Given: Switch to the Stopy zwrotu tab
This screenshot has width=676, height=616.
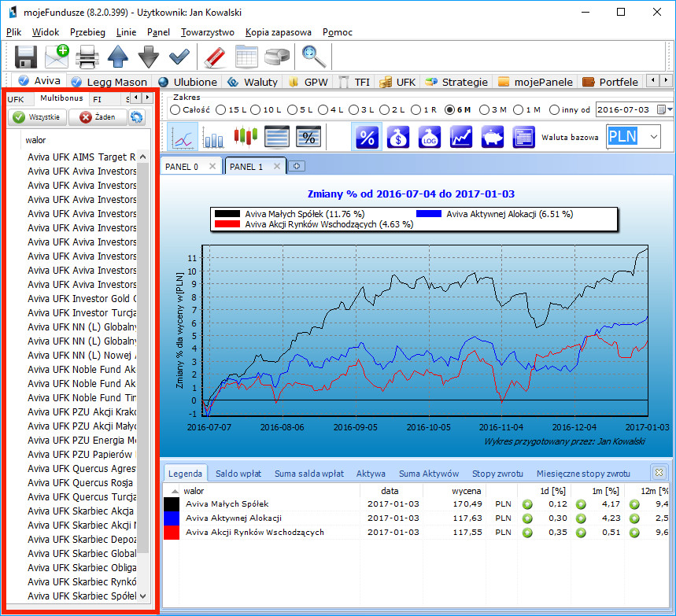Looking at the screenshot, I should coord(497,474).
